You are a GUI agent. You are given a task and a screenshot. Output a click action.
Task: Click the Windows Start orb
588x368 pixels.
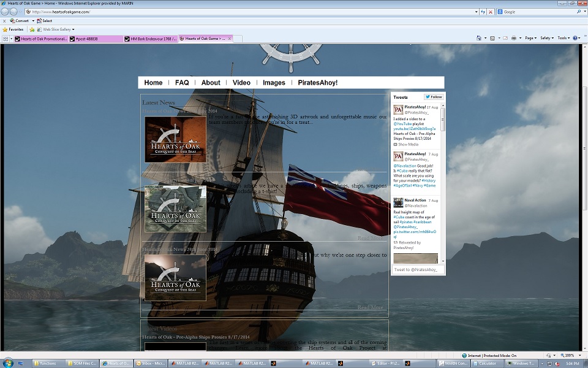(7, 362)
